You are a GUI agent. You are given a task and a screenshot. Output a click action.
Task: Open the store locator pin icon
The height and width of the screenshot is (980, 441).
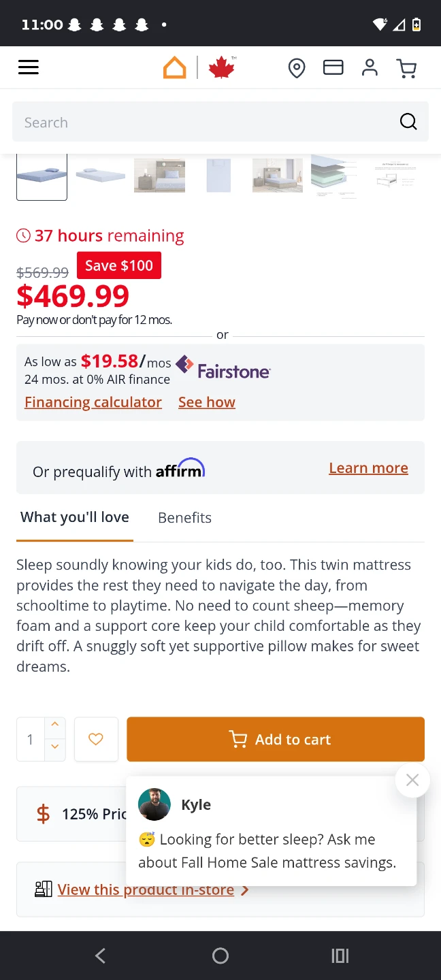coord(297,68)
